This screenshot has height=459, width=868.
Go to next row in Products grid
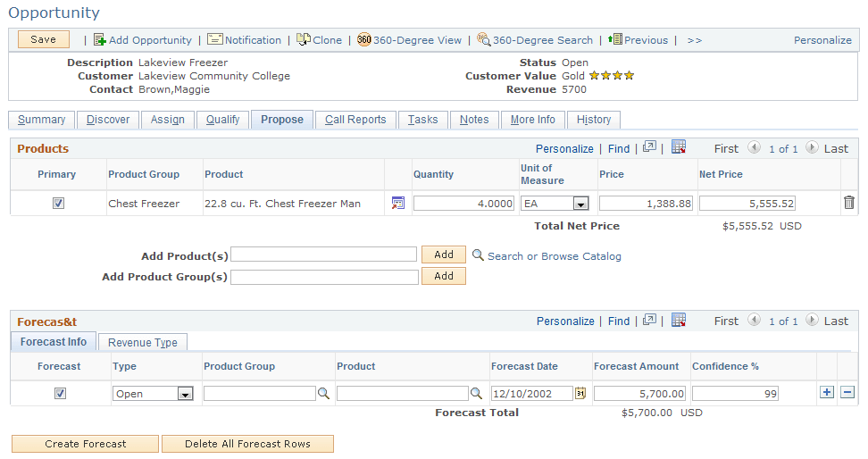pos(812,147)
